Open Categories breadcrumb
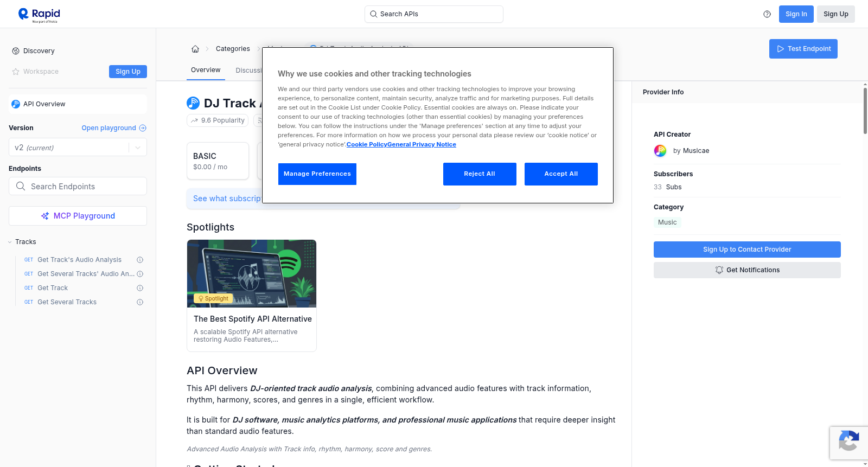868x467 pixels. coord(233,49)
